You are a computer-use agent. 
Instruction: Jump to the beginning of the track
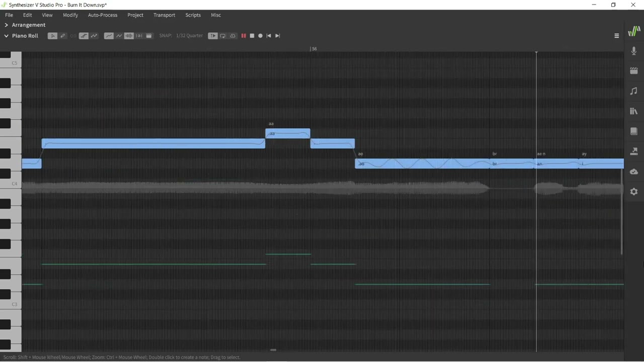[x=269, y=36]
